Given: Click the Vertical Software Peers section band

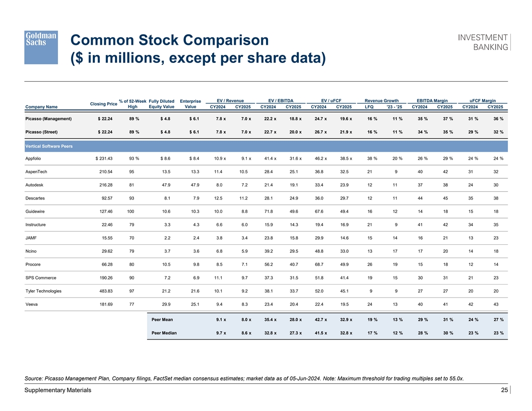Looking at the screenshot, I should tap(266, 146).
